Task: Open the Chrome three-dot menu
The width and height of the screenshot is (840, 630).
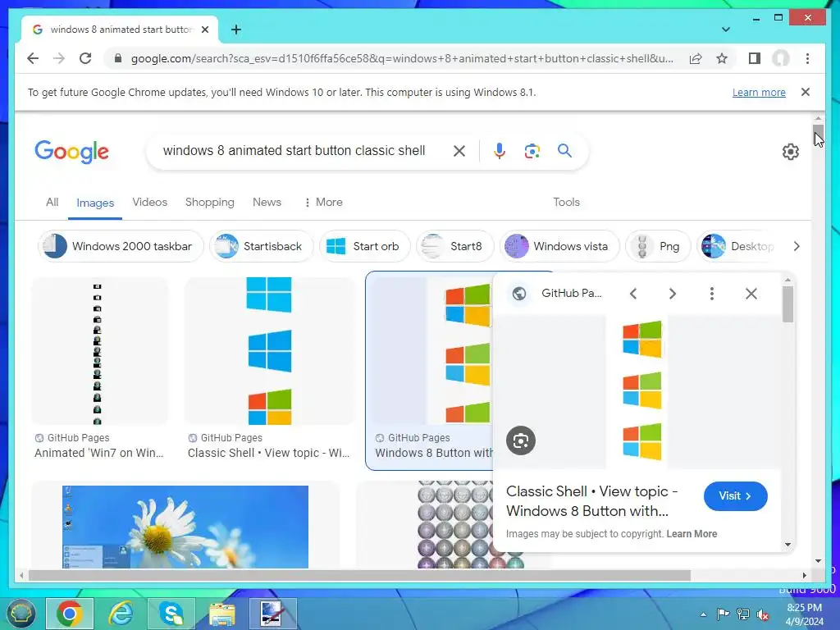Action: pos(807,58)
